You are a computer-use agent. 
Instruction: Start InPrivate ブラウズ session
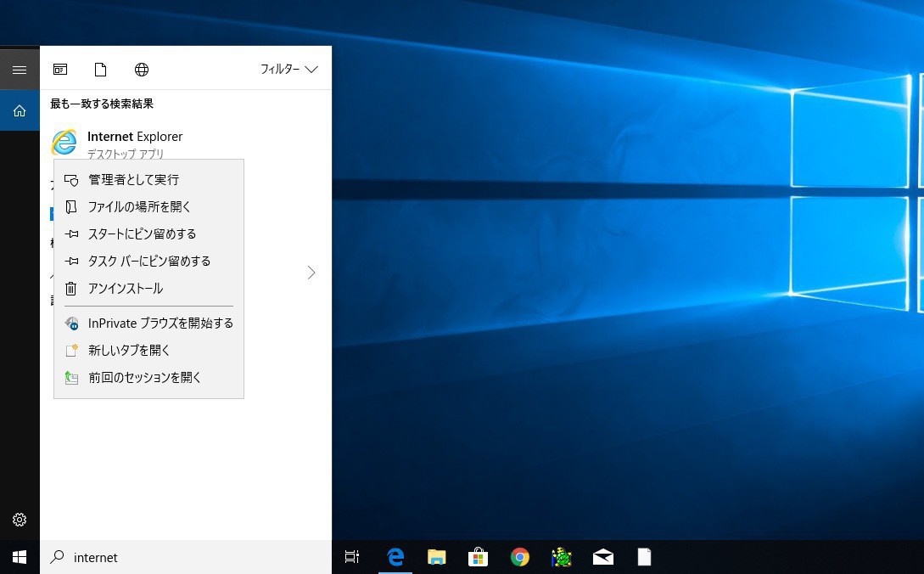(160, 324)
